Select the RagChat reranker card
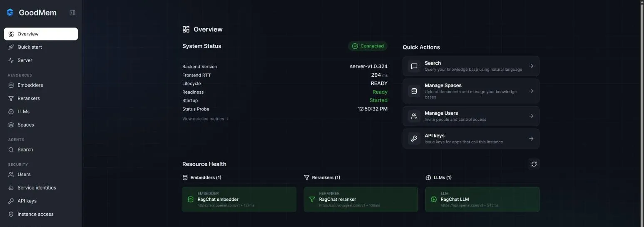The width and height of the screenshot is (644, 227). 361,199
